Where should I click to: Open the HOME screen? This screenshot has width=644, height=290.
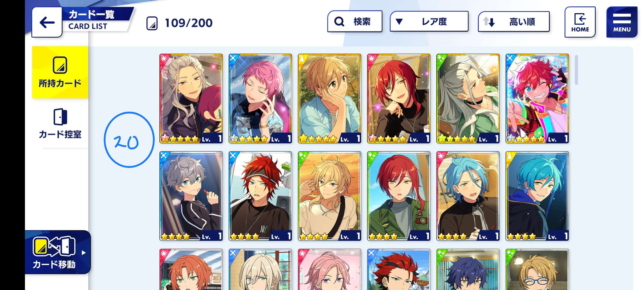pyautogui.click(x=580, y=22)
